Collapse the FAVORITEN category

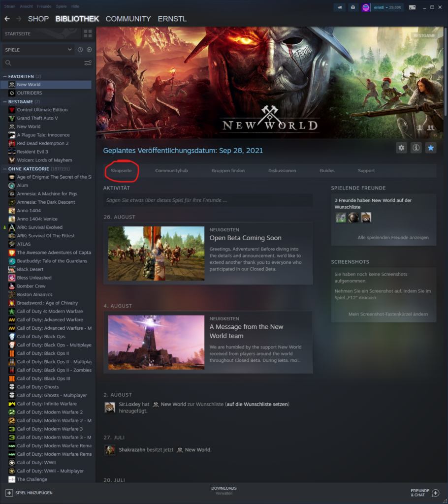[x=5, y=76]
